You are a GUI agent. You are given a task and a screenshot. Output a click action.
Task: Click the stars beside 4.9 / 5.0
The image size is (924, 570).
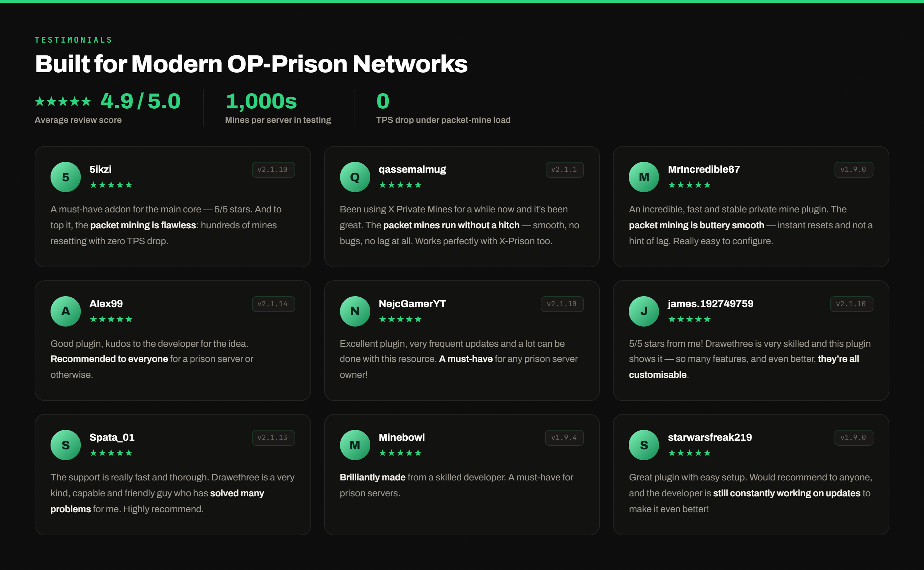(x=63, y=101)
